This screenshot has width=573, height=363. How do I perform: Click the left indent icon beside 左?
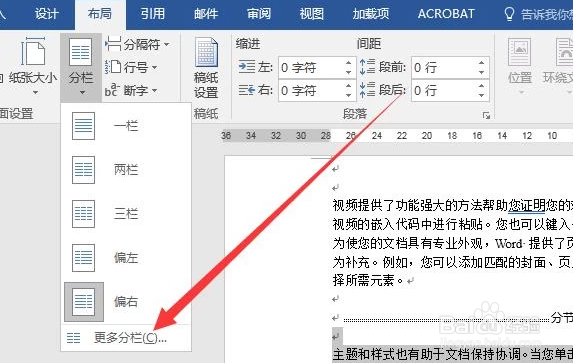pos(247,67)
